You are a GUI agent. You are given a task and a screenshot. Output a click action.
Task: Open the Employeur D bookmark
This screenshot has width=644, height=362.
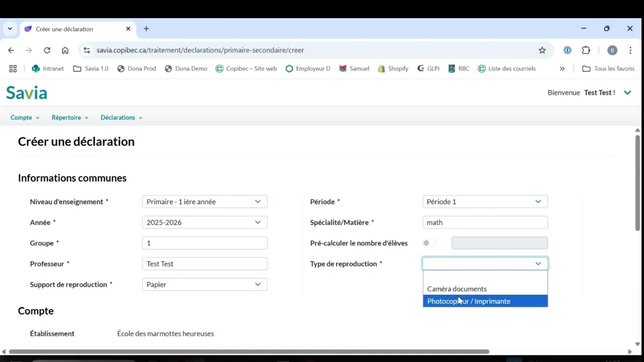[308, 68]
